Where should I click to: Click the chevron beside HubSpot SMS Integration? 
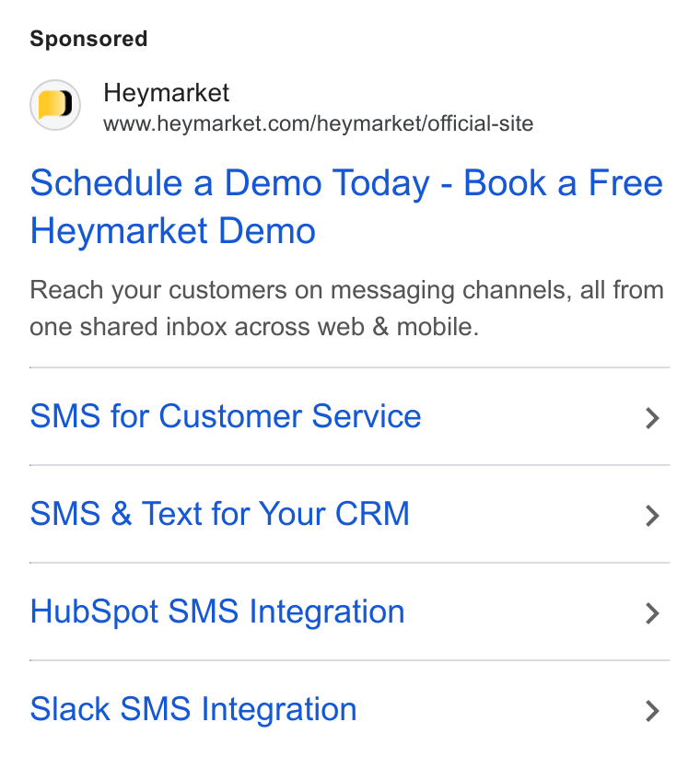click(x=652, y=613)
